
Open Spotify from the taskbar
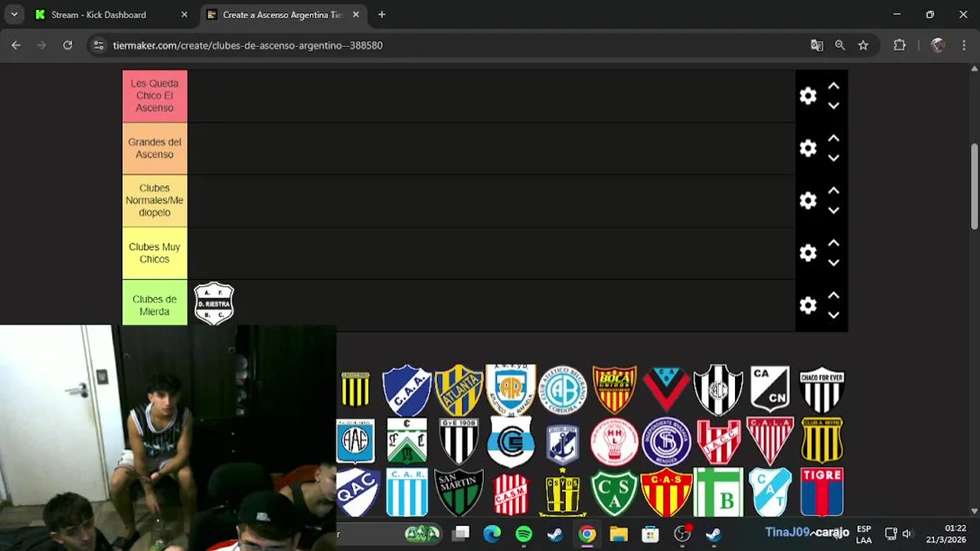pos(524,533)
